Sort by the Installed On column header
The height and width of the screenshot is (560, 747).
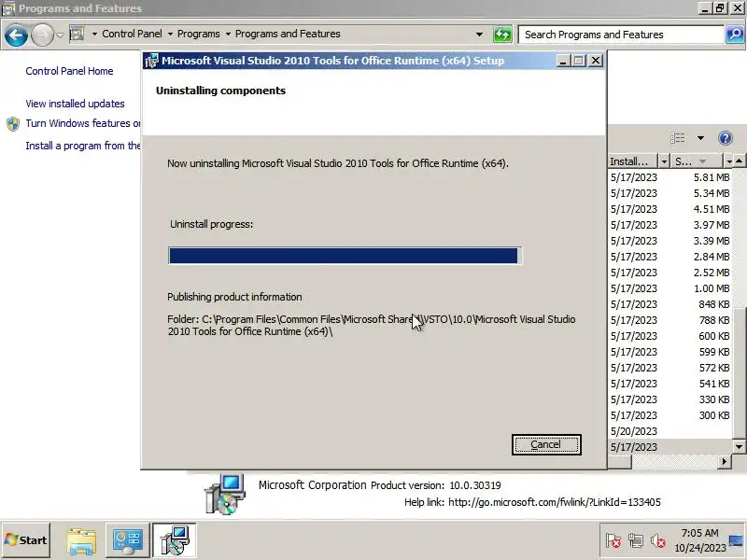click(633, 161)
